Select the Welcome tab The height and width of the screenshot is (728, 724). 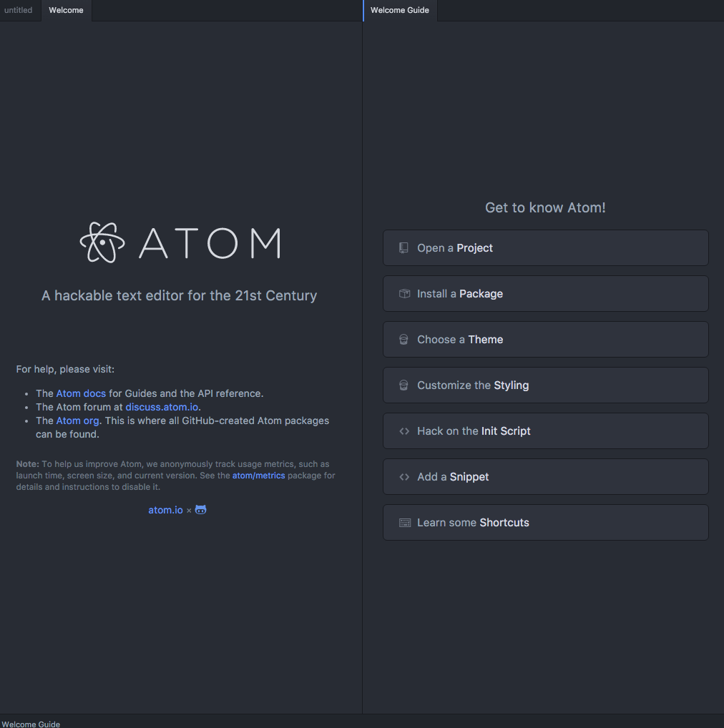pos(66,10)
